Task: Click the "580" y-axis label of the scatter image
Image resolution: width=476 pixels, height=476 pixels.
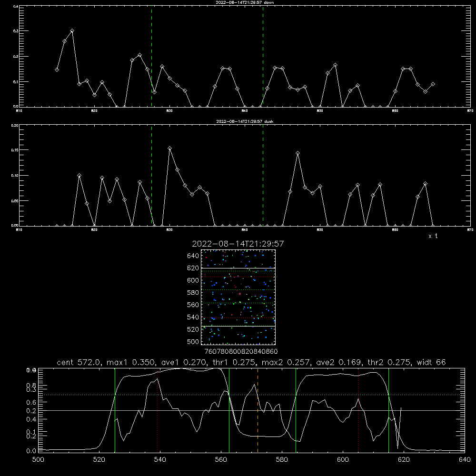Action: point(193,293)
